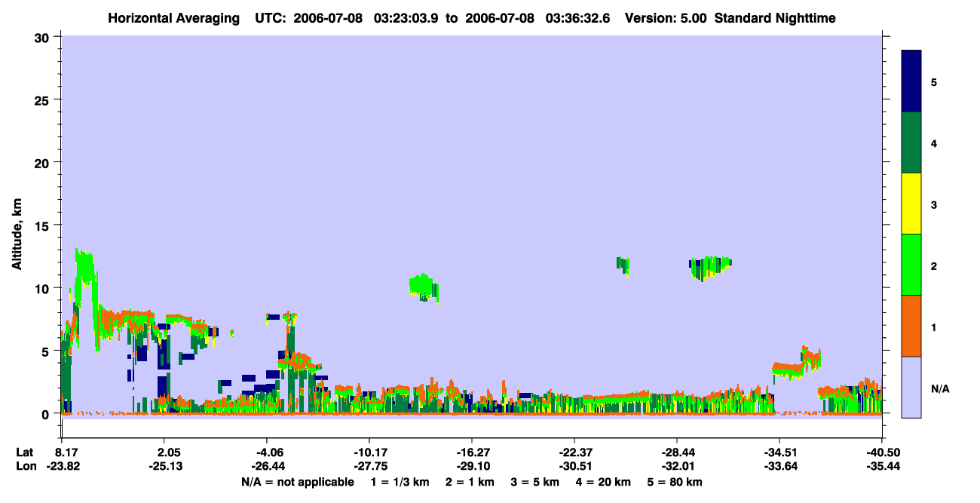This screenshot has height=503, width=980.
Task: Click longitude value -29.10
Action: tap(472, 466)
